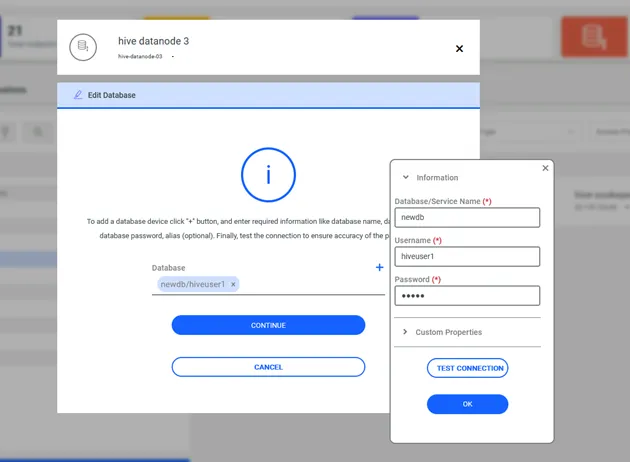The height and width of the screenshot is (462, 630).
Task: Click the Edit Database header label
Action: (x=112, y=95)
